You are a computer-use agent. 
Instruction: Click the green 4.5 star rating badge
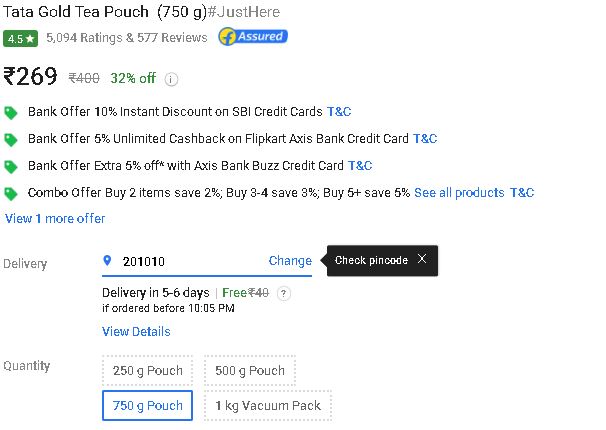point(20,39)
